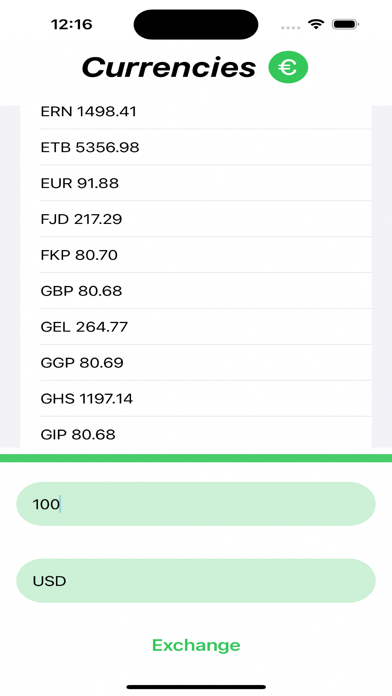Tap the GHS 1197.14 row
The image size is (392, 696).
click(196, 399)
